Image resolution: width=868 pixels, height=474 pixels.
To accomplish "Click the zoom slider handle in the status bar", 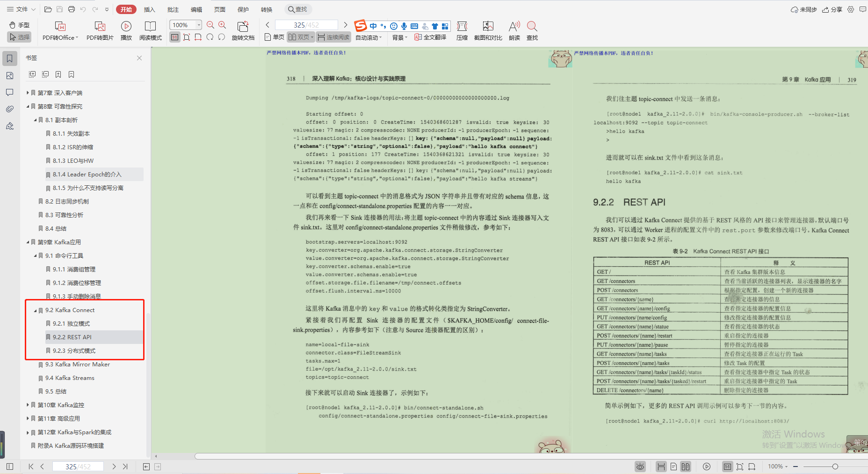I will coord(835,467).
